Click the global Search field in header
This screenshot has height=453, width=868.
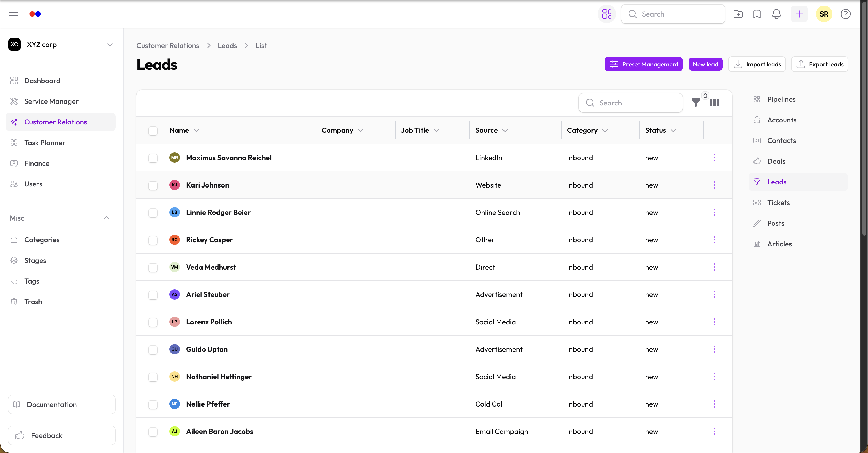click(x=673, y=14)
